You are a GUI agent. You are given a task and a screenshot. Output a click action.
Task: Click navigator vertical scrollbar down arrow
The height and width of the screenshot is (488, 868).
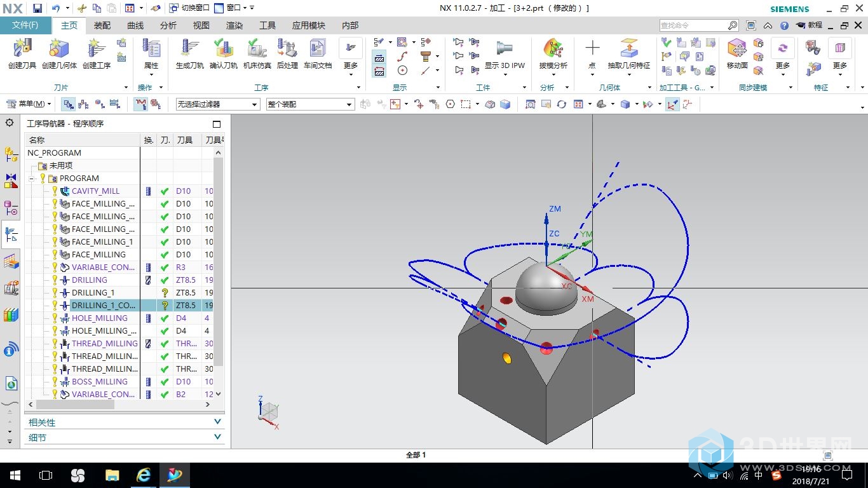[x=219, y=394]
